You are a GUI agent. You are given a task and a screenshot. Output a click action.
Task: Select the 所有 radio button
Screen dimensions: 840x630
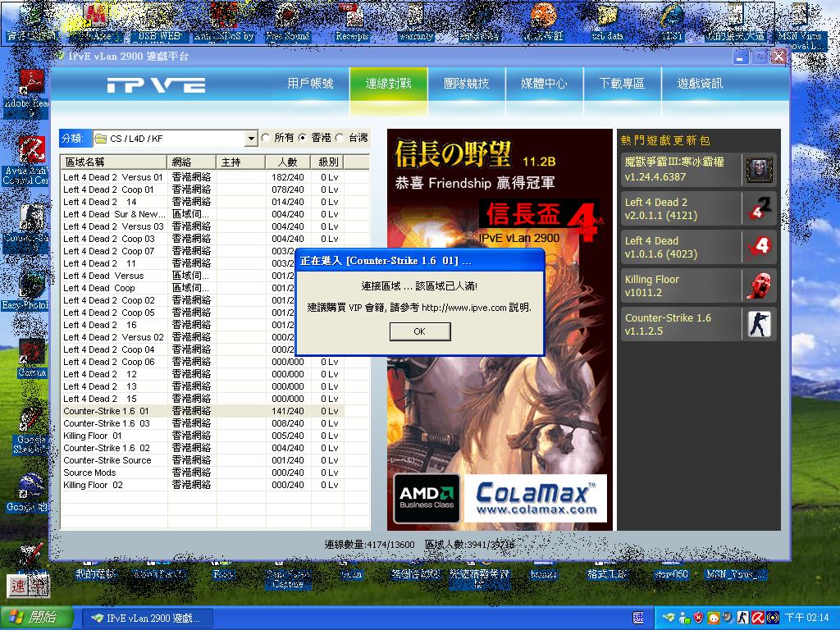point(266,138)
